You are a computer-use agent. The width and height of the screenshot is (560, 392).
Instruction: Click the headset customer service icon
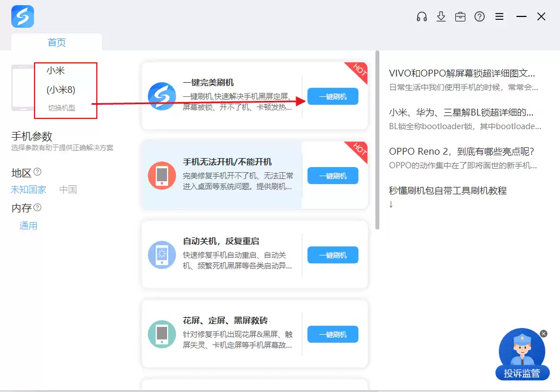tap(421, 16)
